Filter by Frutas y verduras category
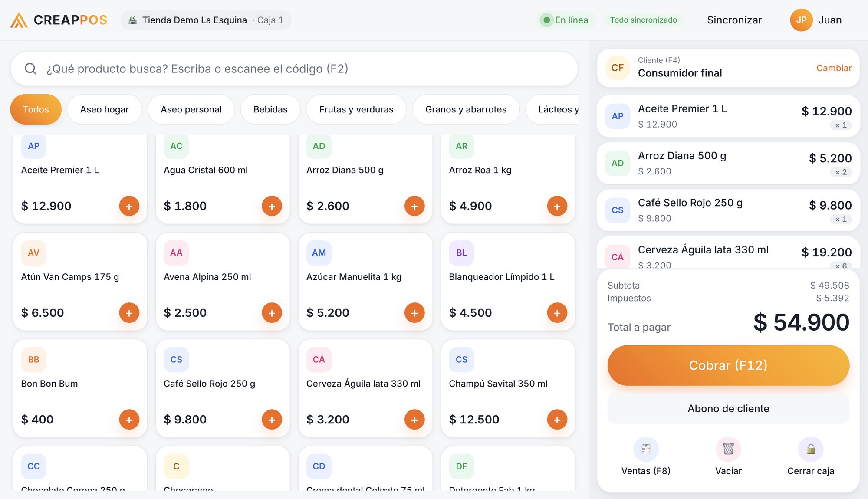The width and height of the screenshot is (868, 499). [356, 109]
